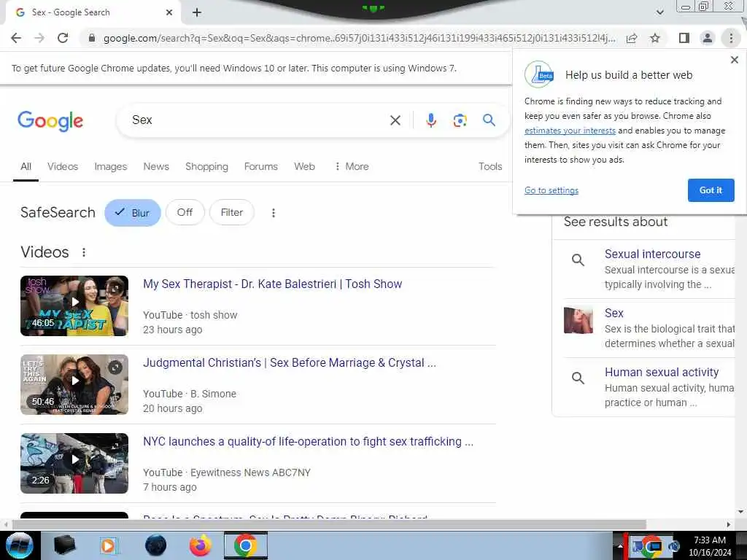
Task: Go to Google homepage logo
Action: (50, 121)
